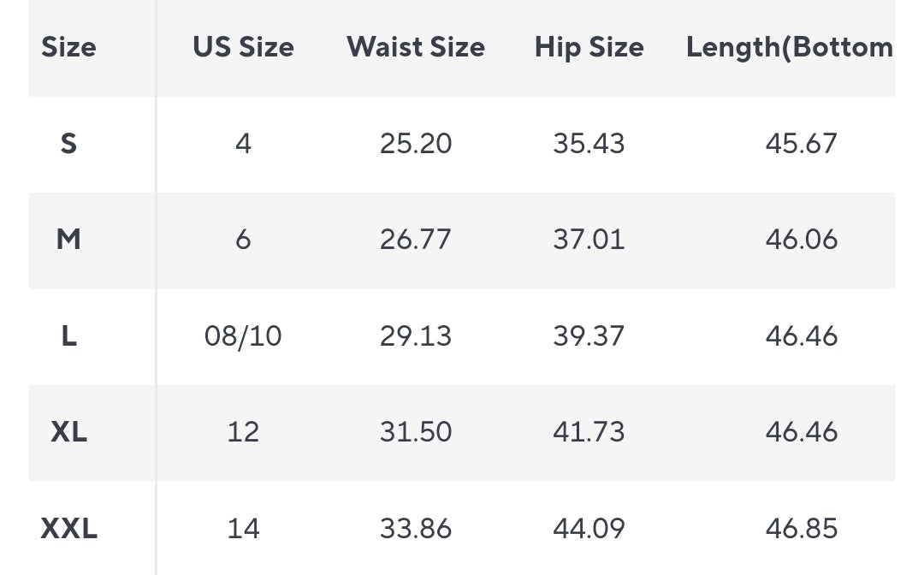Select the L size row label
This screenshot has width=924, height=575.
[x=68, y=336]
